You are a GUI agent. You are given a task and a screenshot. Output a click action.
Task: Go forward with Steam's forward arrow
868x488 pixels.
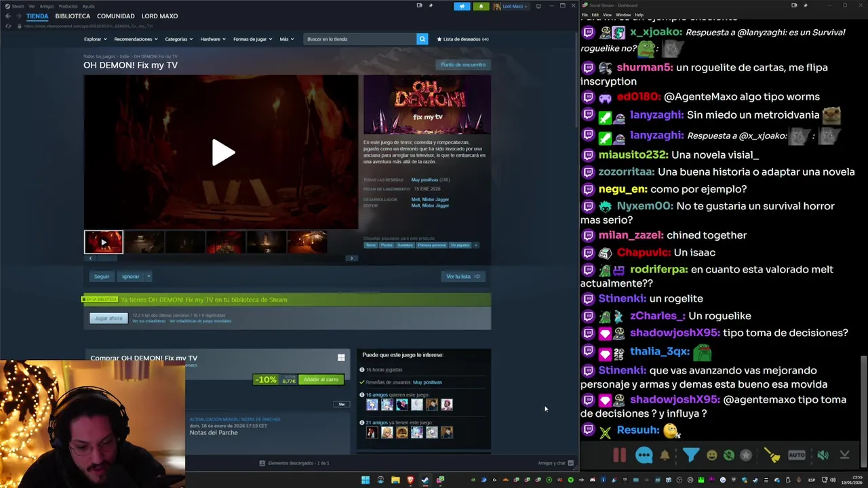point(18,16)
